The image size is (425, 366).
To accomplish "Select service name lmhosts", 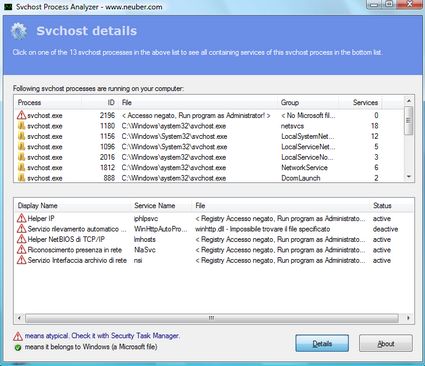I will pos(145,239).
